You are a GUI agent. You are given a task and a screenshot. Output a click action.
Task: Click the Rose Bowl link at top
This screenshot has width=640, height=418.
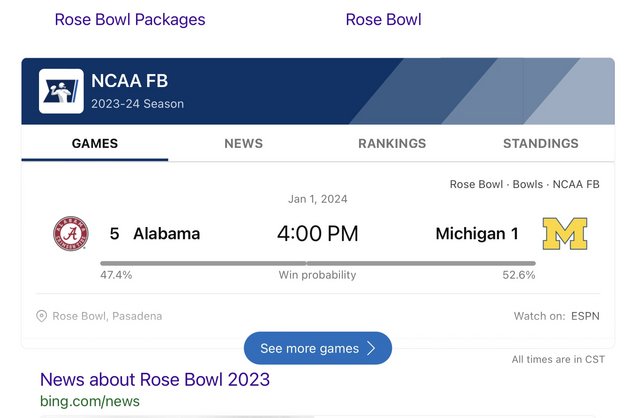click(383, 20)
